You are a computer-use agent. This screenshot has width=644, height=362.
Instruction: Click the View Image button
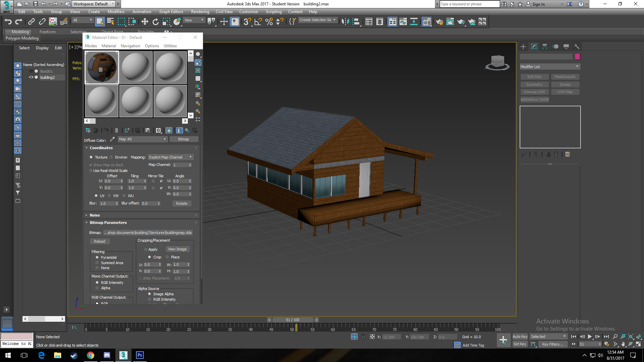[177, 249]
